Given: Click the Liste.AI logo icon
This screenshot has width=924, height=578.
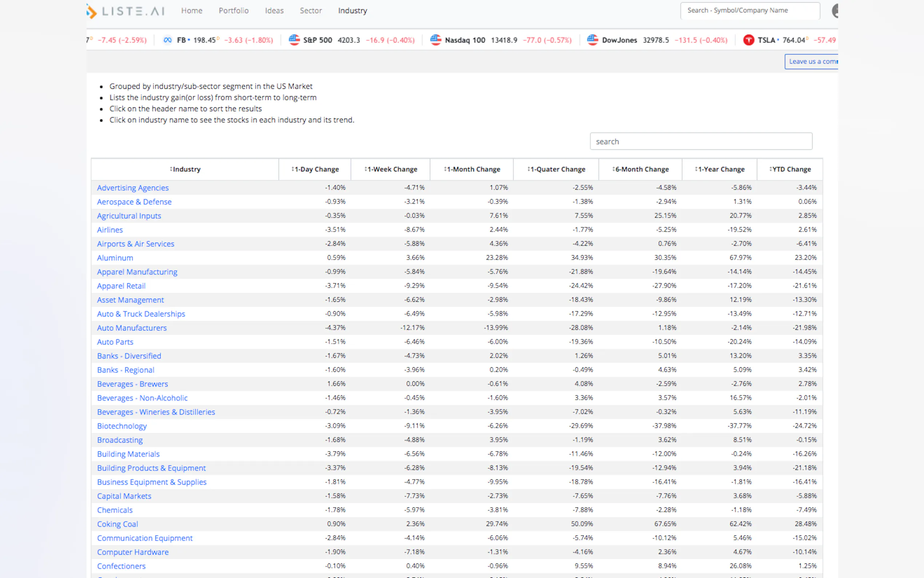Looking at the screenshot, I should coord(92,11).
